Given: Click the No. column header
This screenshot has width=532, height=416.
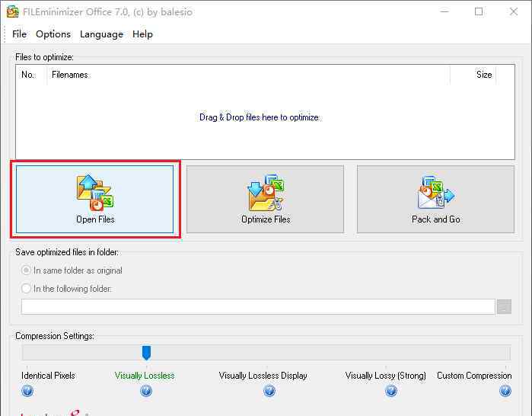Looking at the screenshot, I should pyautogui.click(x=31, y=75).
